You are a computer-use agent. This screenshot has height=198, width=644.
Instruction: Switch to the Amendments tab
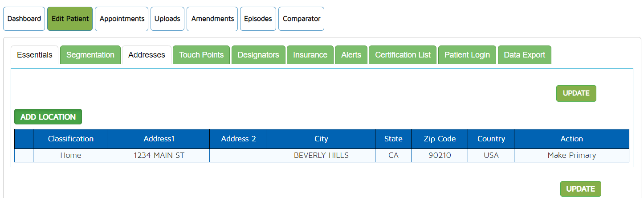[x=212, y=19]
